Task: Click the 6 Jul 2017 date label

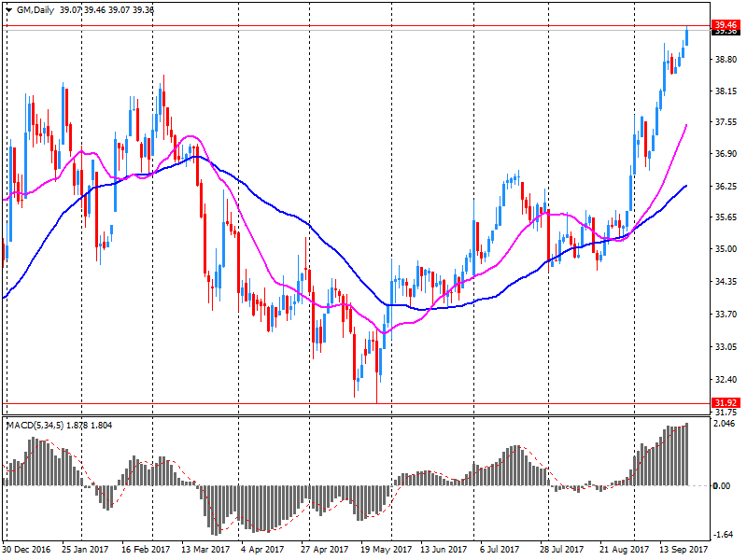Action: (500, 550)
